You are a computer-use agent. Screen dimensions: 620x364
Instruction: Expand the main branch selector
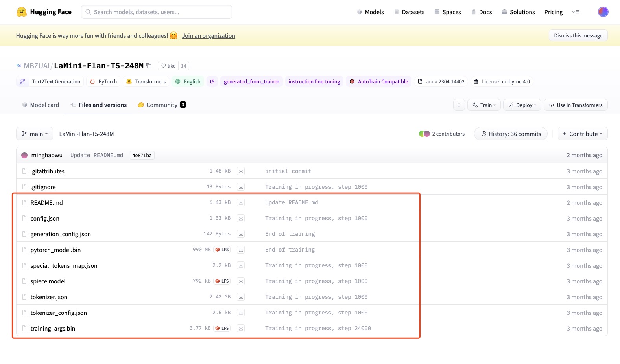[35, 134]
